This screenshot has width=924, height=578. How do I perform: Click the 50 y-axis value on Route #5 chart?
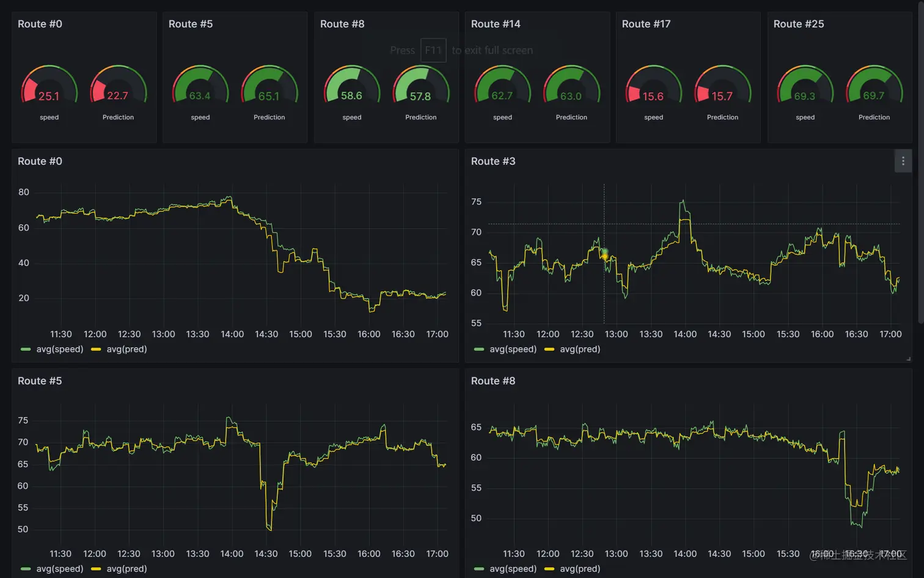pyautogui.click(x=23, y=529)
